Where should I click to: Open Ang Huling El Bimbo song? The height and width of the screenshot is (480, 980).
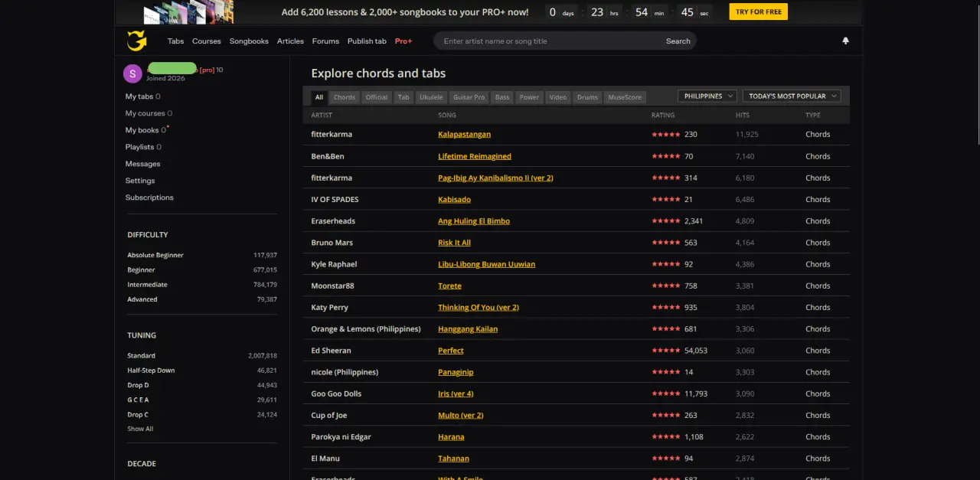pyautogui.click(x=474, y=221)
